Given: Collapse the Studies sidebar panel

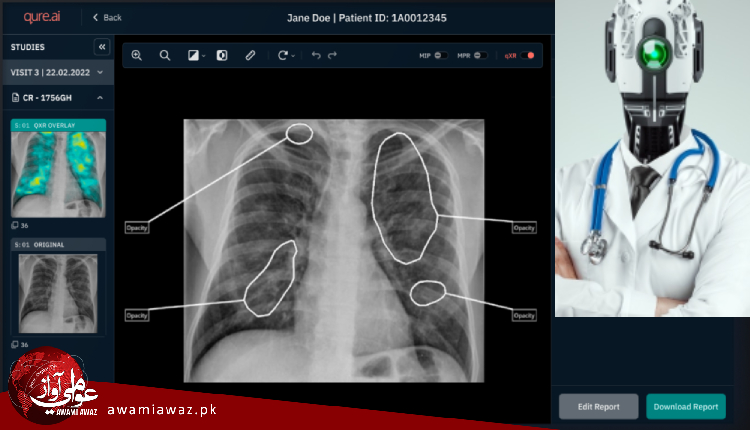Looking at the screenshot, I should tap(101, 47).
